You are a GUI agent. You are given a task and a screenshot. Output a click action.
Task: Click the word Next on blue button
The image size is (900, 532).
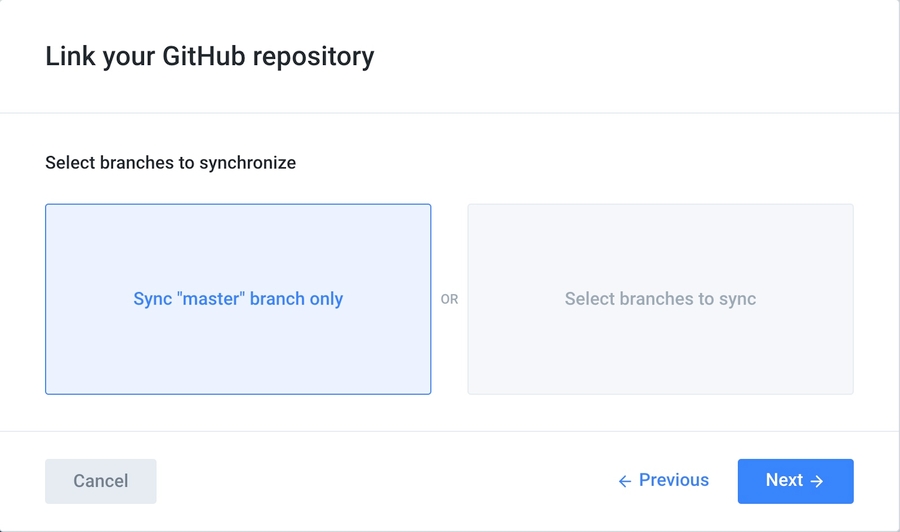click(x=784, y=480)
